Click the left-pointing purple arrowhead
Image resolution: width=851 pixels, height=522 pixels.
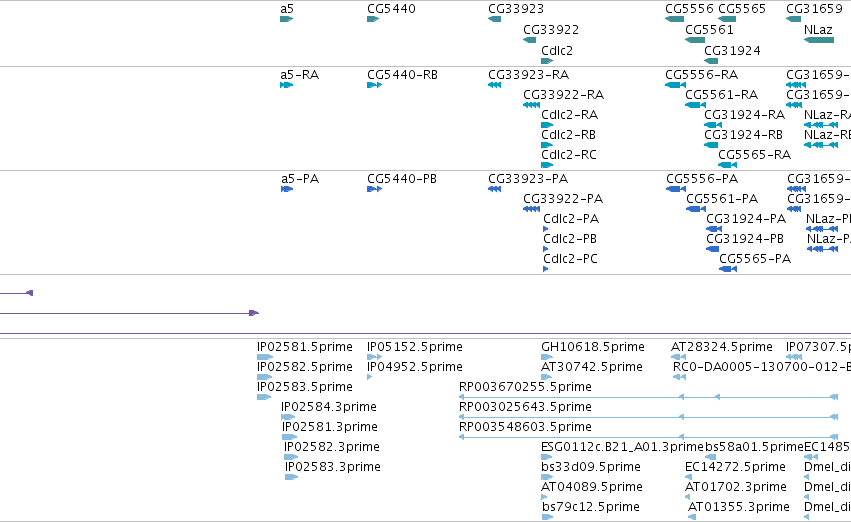[30, 294]
